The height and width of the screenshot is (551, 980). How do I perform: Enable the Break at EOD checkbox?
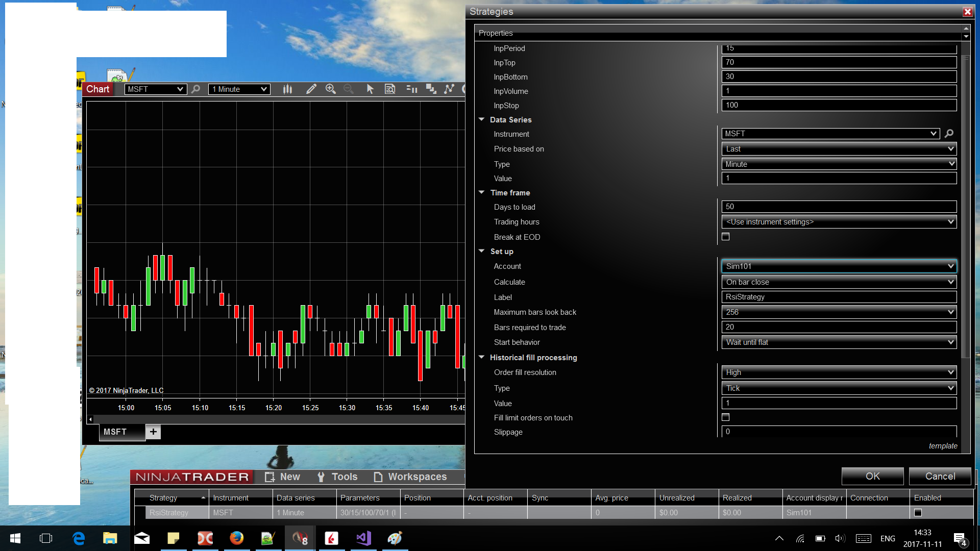coord(726,237)
